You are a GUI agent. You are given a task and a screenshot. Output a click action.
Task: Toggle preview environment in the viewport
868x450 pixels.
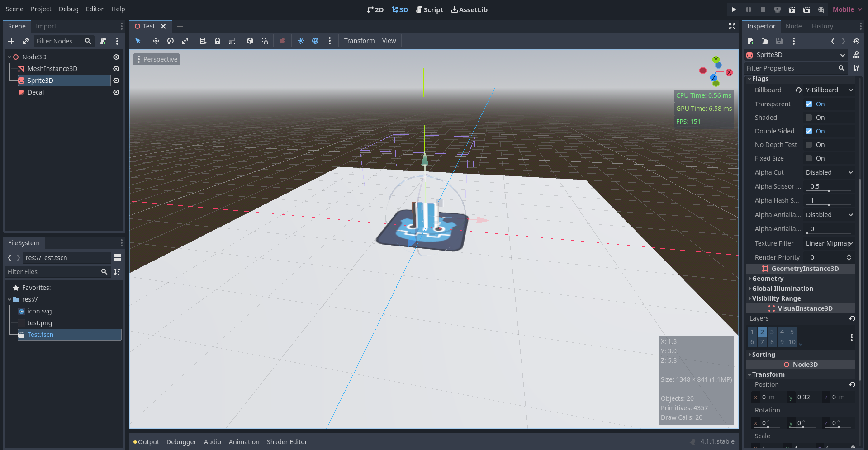click(x=315, y=41)
